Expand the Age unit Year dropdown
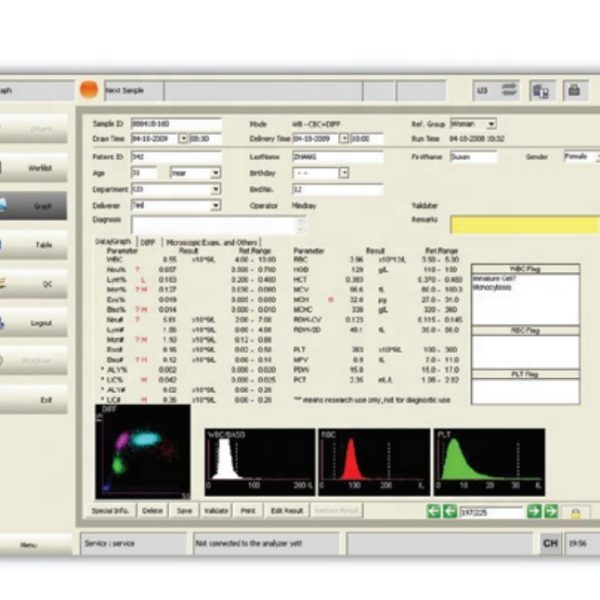This screenshot has height=600, width=600. [x=215, y=173]
